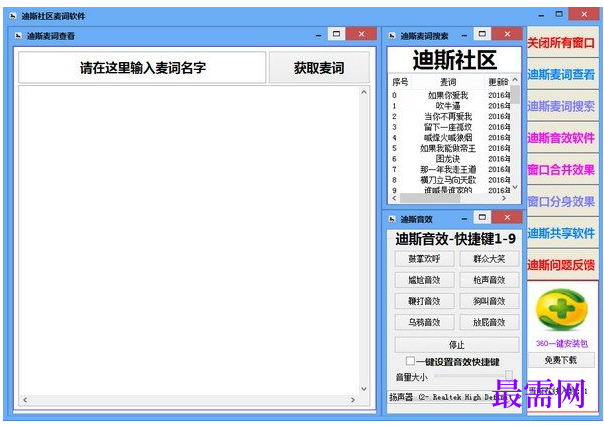Select the row 当你不再爱我 in the list

450,116
